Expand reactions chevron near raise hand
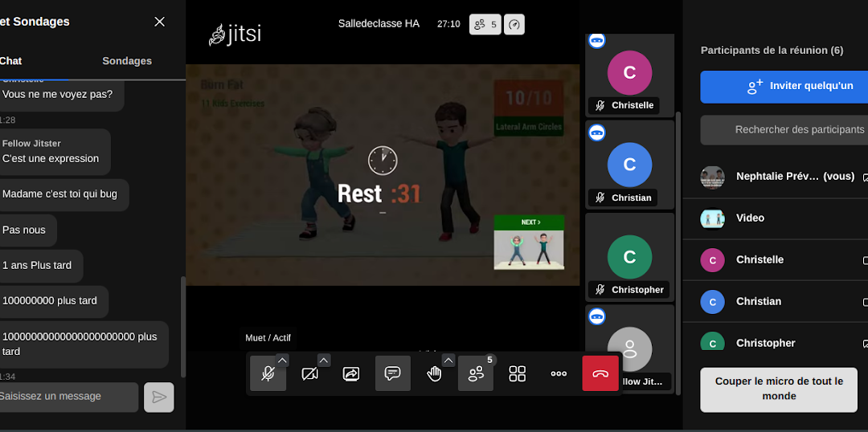 tap(448, 360)
